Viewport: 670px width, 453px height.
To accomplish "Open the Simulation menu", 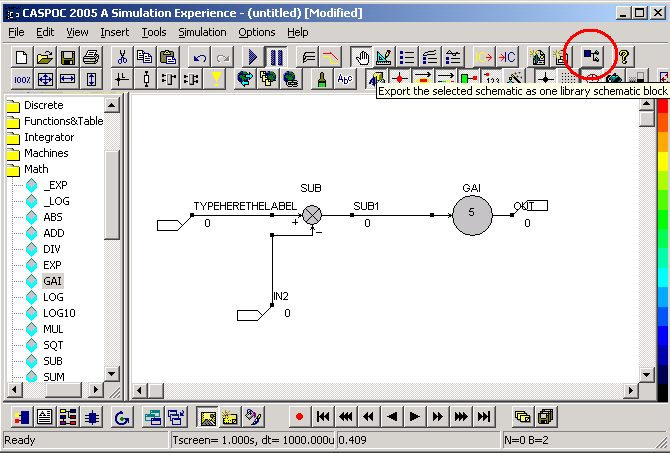I will click(x=202, y=32).
